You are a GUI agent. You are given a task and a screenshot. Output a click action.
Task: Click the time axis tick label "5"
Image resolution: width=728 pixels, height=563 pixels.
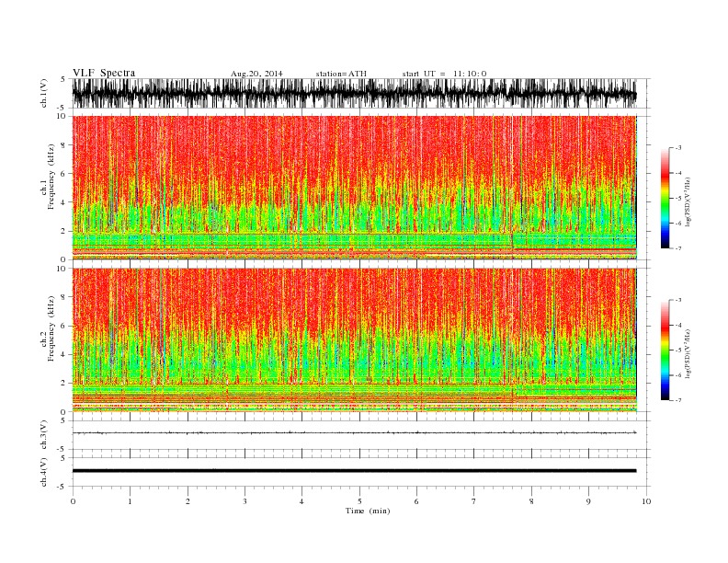tap(359, 501)
